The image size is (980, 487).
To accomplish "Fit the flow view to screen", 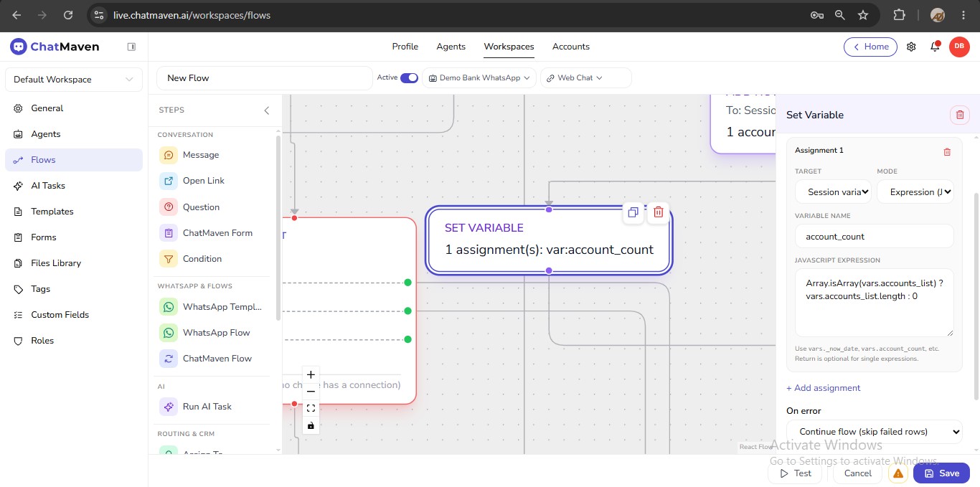I will pos(311,409).
